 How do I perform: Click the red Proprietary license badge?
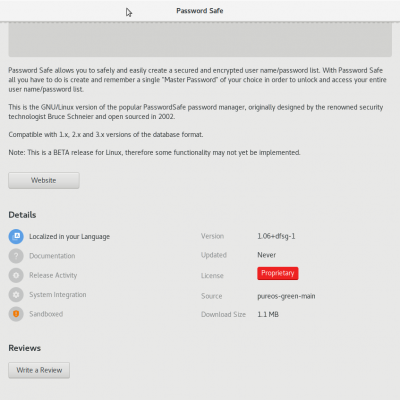click(x=278, y=273)
